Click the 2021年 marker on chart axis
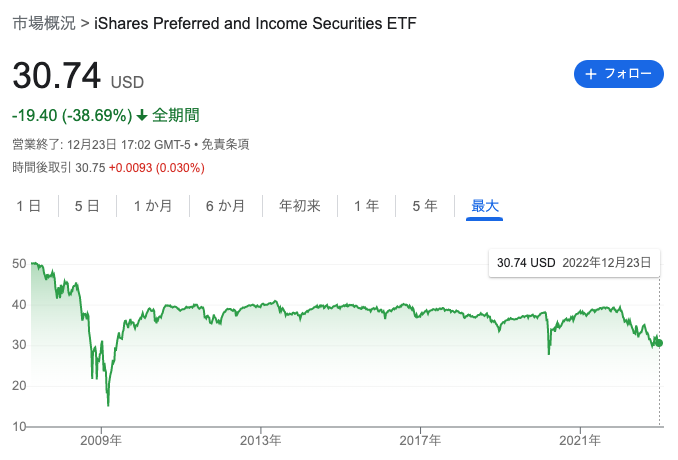Image resolution: width=678 pixels, height=460 pixels. [x=580, y=441]
